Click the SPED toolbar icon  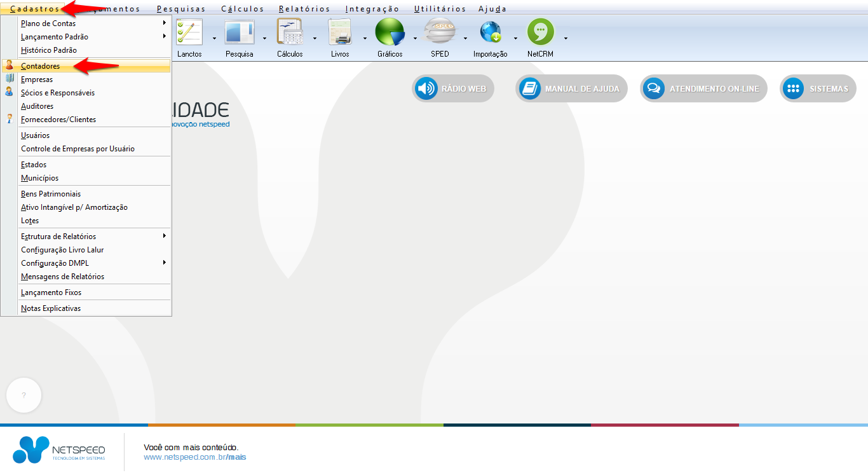(x=440, y=33)
